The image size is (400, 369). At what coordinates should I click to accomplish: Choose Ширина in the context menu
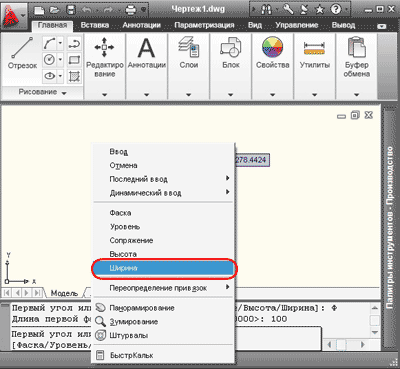point(163,268)
